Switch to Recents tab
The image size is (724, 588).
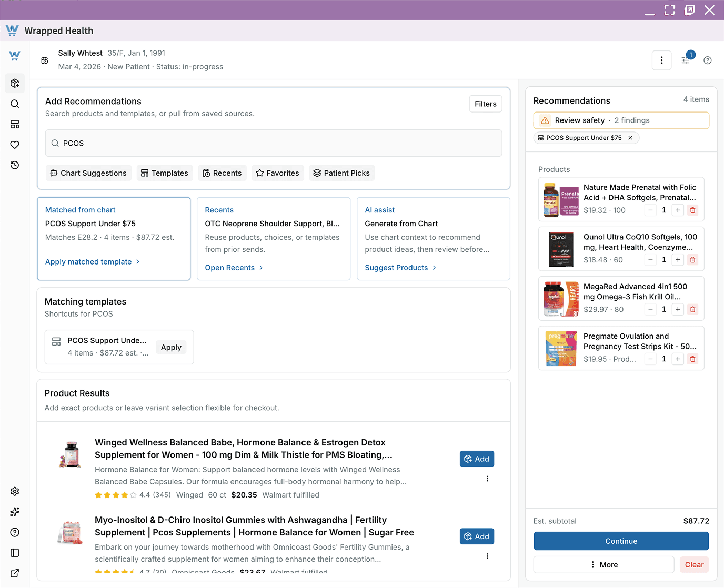pos(222,173)
